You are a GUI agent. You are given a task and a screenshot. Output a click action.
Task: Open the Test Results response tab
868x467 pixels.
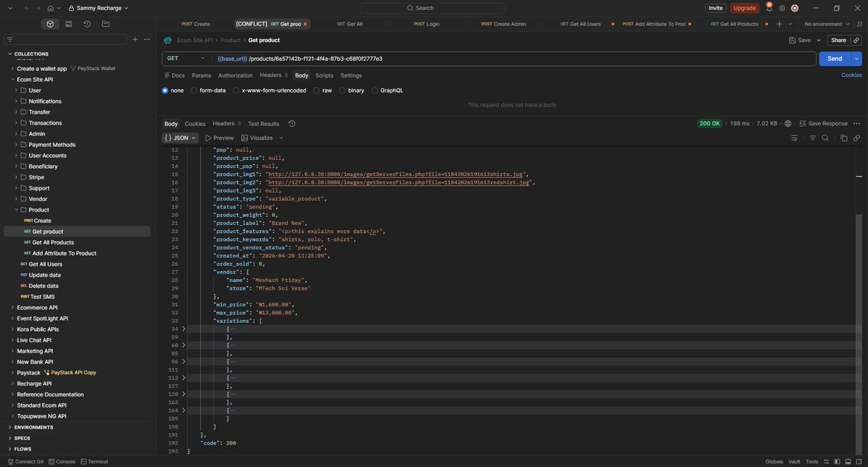[x=263, y=124]
